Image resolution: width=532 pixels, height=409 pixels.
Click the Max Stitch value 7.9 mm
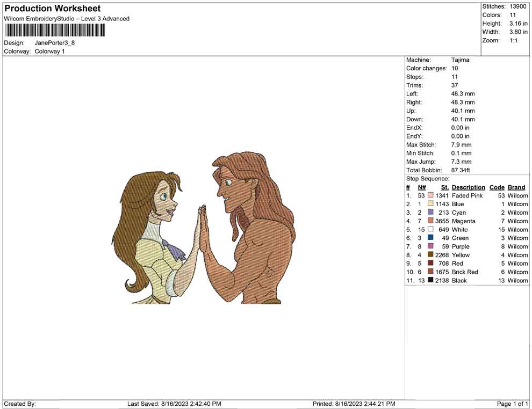point(461,145)
